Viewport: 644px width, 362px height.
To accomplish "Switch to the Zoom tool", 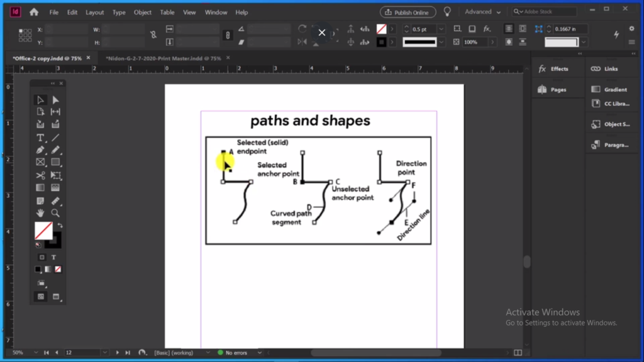I will pyautogui.click(x=55, y=213).
